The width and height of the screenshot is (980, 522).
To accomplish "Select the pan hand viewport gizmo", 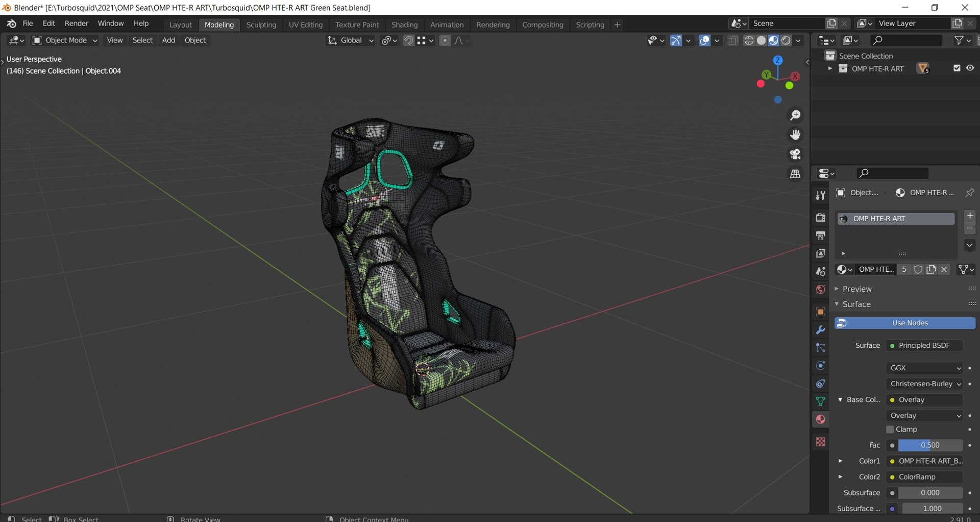I will point(795,135).
